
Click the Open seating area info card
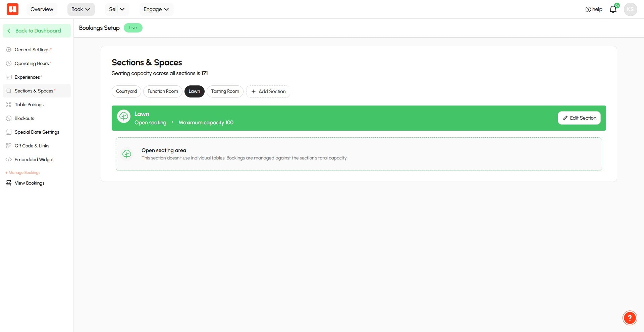click(359, 154)
